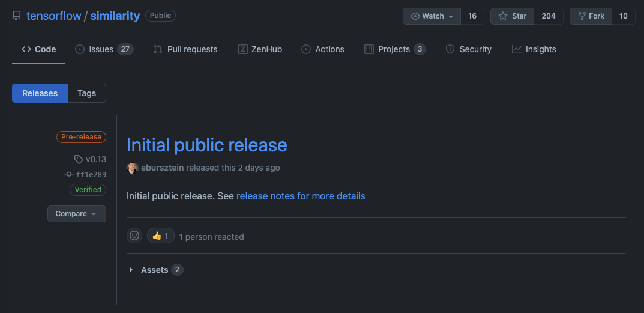The height and width of the screenshot is (313, 644).
Task: Open the tensorflow organization link
Action: 54,16
